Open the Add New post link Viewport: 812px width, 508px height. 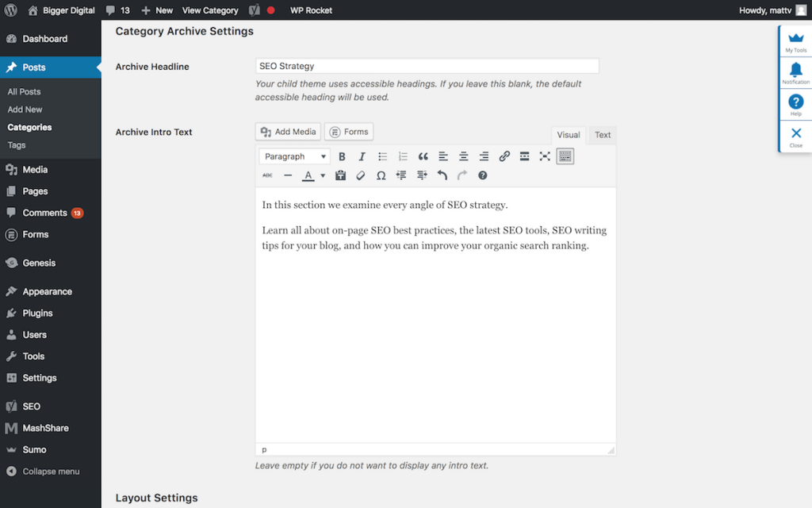[25, 110]
